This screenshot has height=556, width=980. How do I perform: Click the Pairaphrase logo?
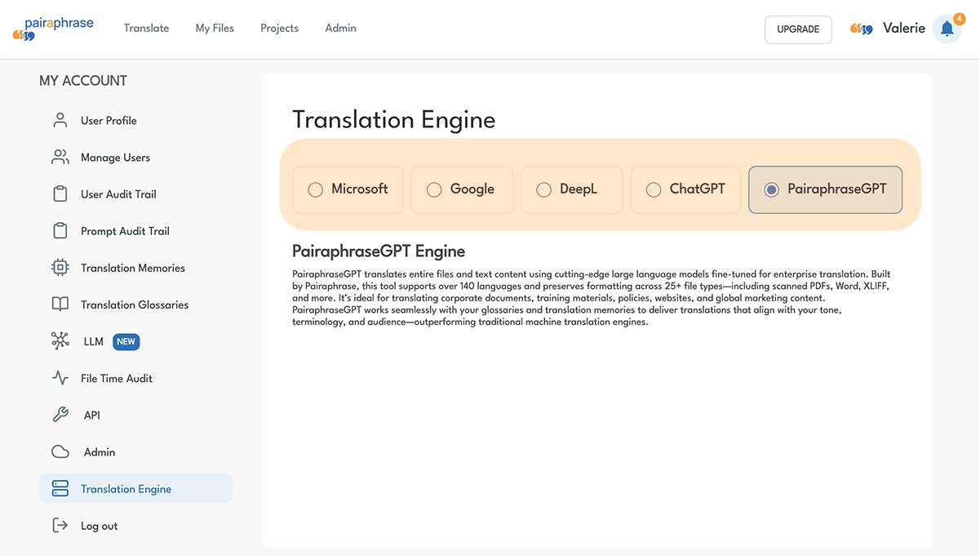point(53,29)
